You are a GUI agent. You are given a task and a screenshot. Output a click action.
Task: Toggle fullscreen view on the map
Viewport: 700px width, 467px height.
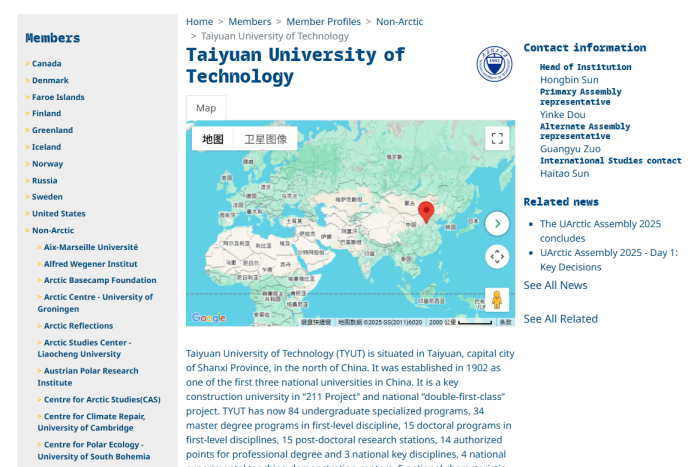497,139
